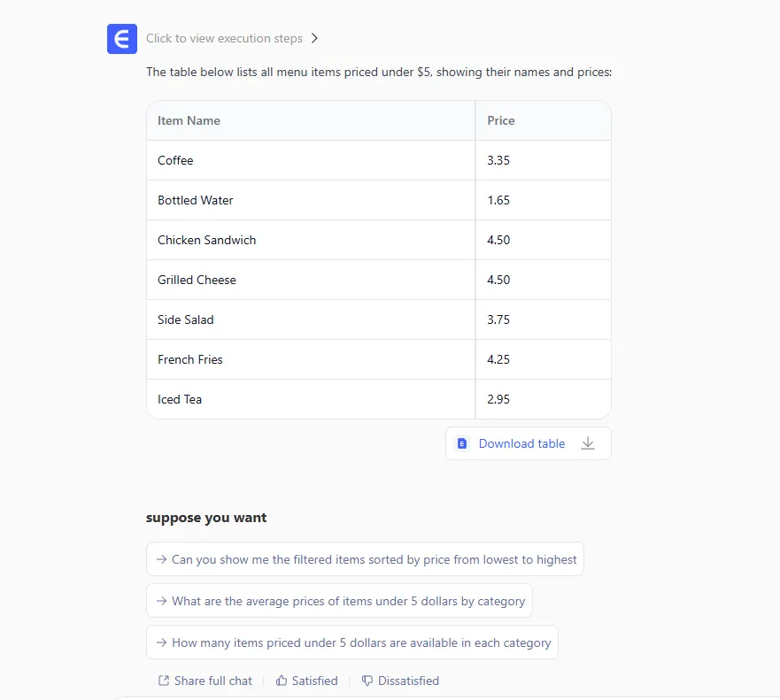
Task: Open "Click to view execution steps"
Action: (224, 39)
